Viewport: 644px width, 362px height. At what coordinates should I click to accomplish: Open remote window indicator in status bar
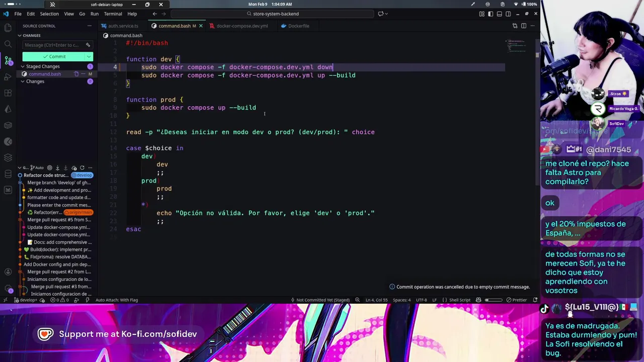pos(5,300)
